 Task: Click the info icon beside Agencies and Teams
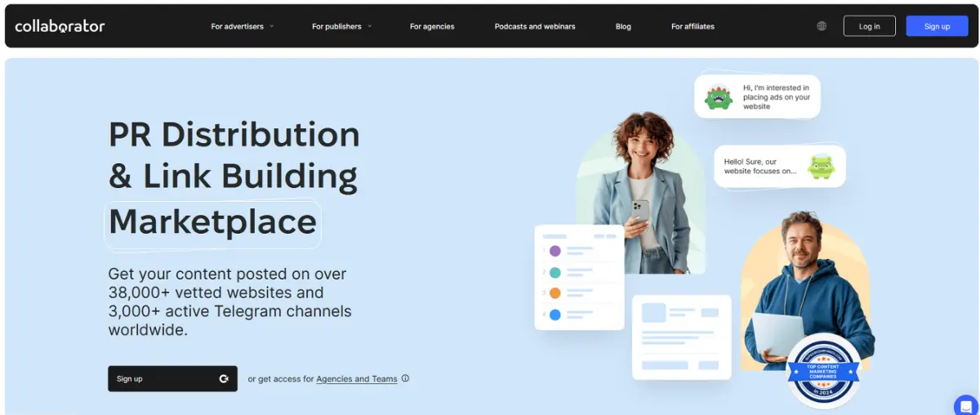tap(406, 379)
